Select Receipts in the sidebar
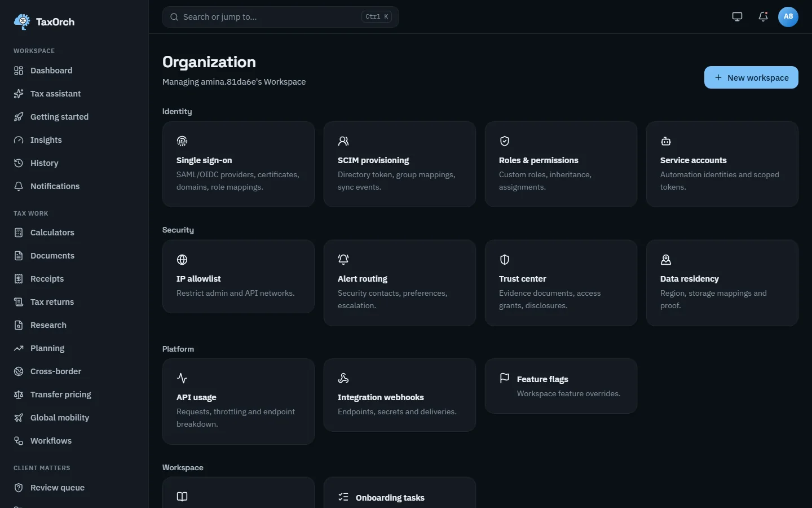The height and width of the screenshot is (508, 812). pos(74,279)
